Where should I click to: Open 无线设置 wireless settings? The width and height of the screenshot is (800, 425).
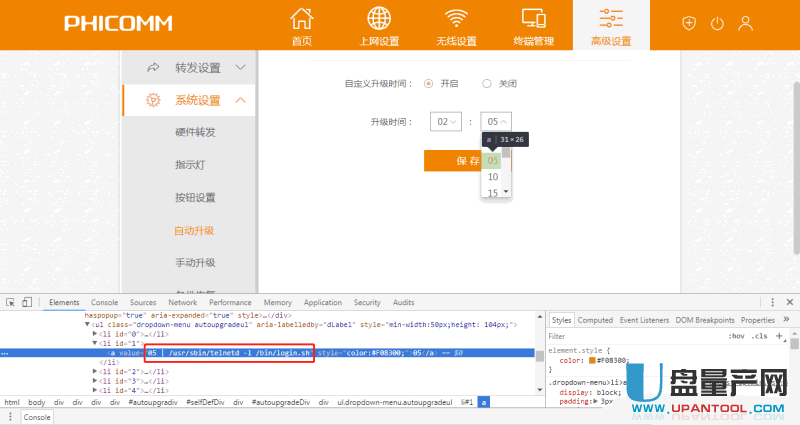(458, 27)
